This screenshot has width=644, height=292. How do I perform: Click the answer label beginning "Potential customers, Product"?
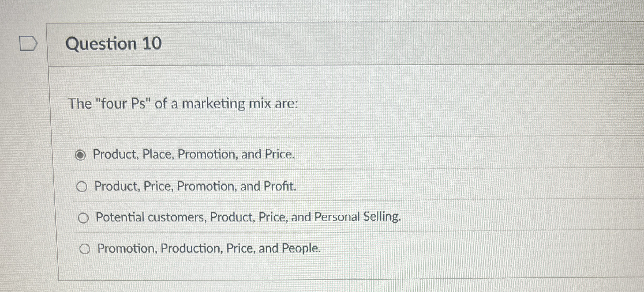[248, 217]
